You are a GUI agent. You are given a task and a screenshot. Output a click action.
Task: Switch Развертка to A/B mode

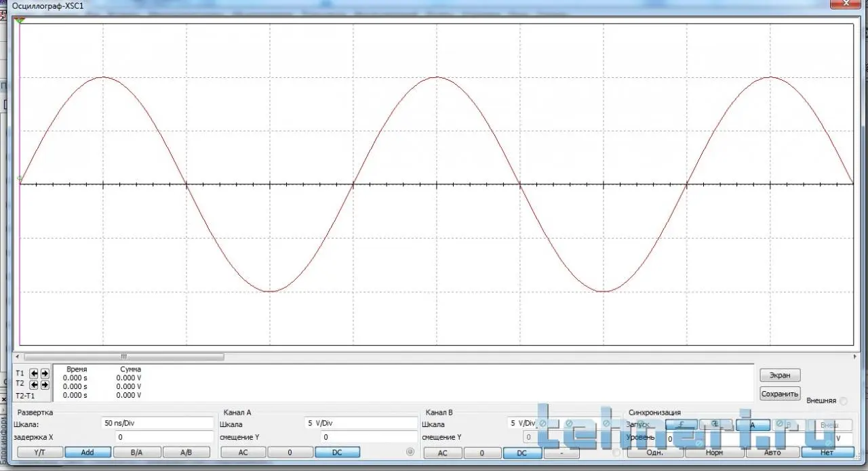click(x=186, y=452)
